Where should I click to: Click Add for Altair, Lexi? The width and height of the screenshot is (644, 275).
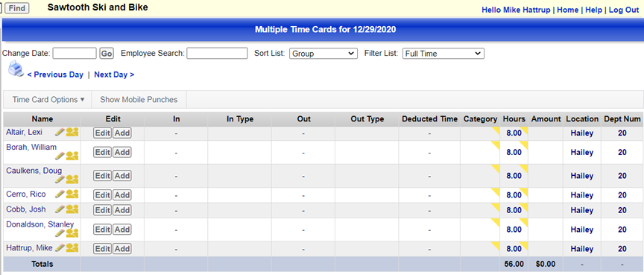point(122,133)
